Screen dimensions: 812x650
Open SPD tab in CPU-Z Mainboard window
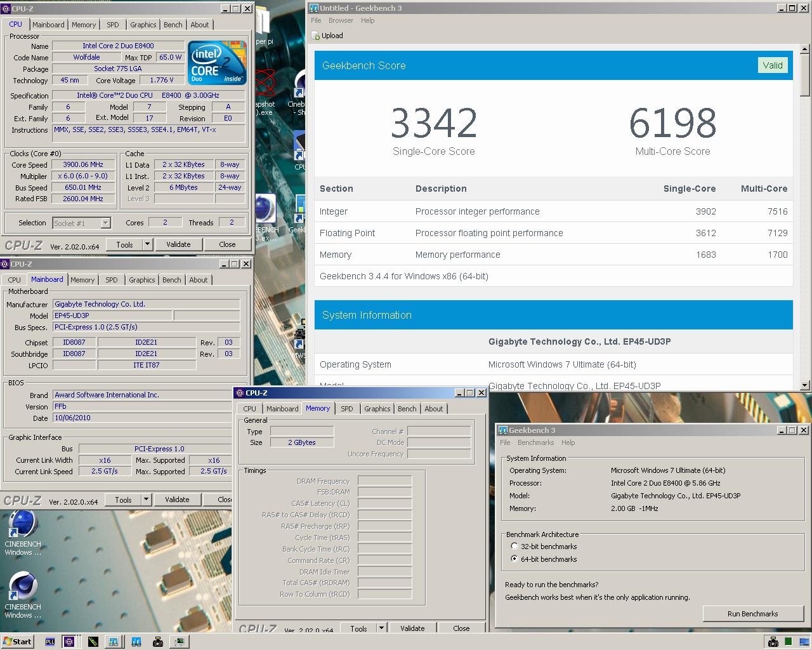click(112, 280)
